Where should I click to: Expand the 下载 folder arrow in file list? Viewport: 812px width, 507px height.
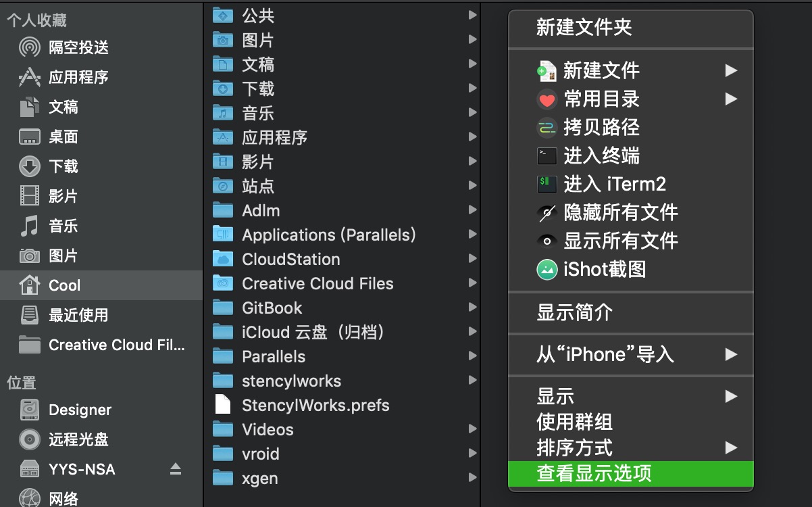point(472,89)
